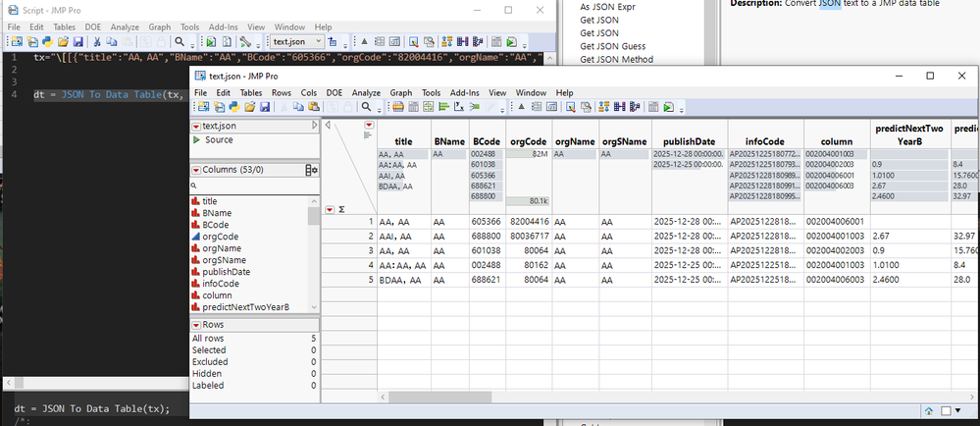Click the BCode column header
980x426 pixels.
(487, 141)
